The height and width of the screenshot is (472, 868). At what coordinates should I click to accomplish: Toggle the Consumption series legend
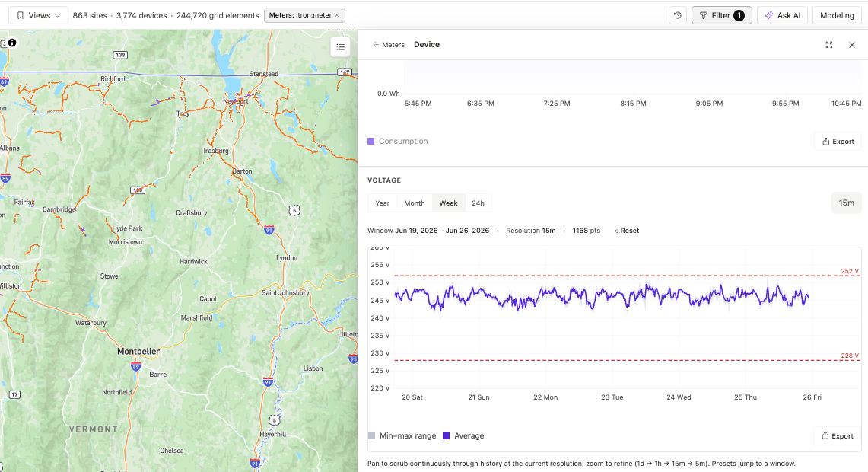(x=397, y=142)
